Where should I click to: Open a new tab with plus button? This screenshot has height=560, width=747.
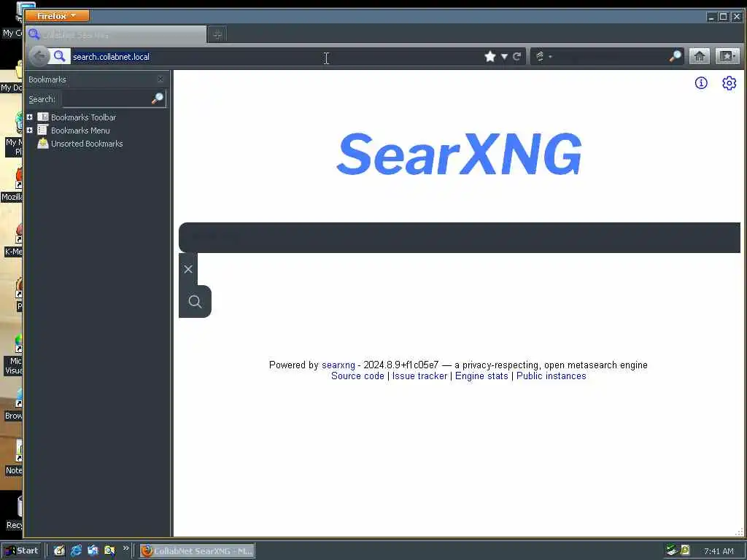(x=217, y=35)
